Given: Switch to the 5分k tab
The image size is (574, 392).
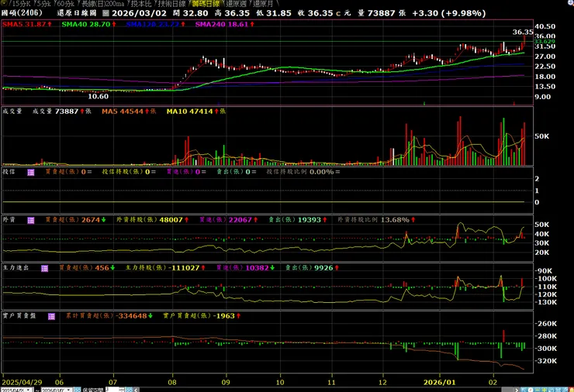Looking at the screenshot, I should click(x=43, y=4).
